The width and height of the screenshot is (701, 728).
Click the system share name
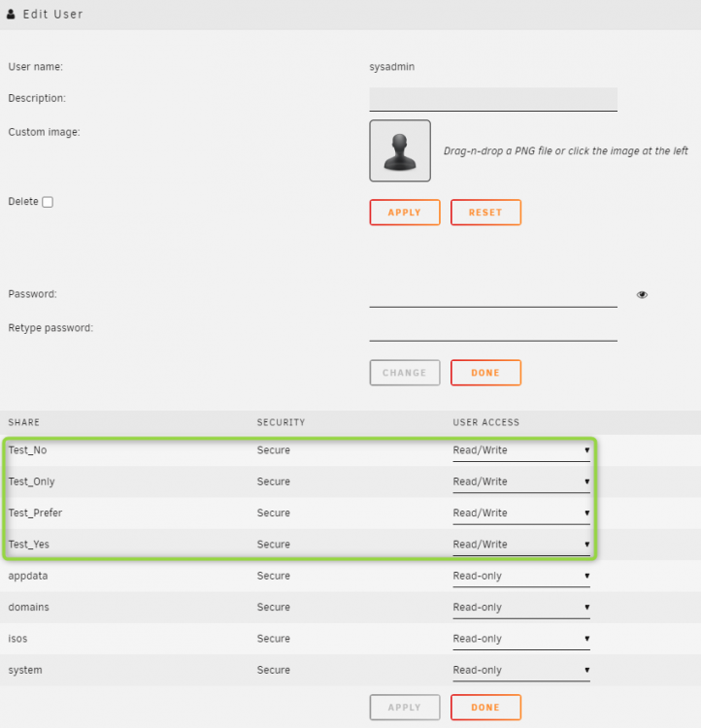coord(25,671)
